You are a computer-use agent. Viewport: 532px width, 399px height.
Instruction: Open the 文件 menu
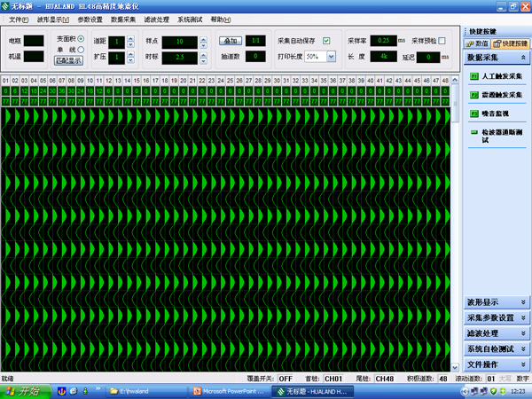point(18,19)
